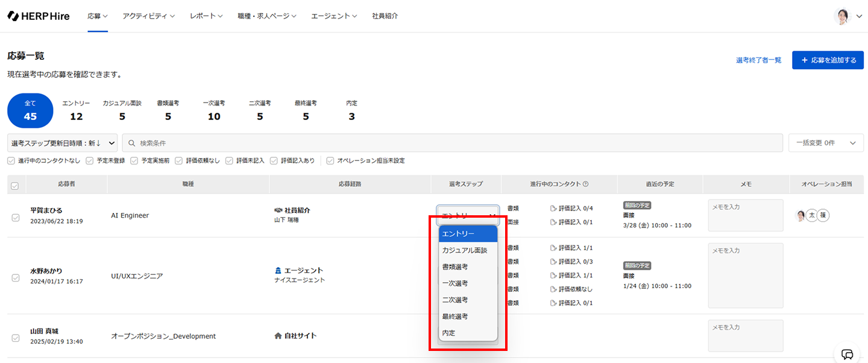
Task: Click the help icon beside 進行中のコンタクト
Action: pos(585,184)
